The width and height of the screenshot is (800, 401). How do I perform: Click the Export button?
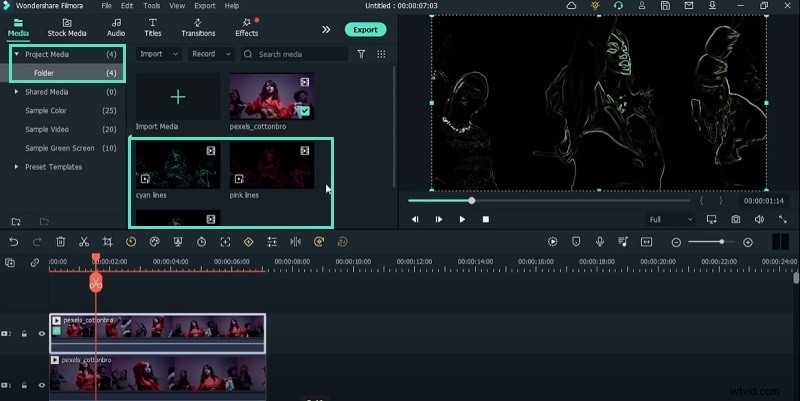[x=365, y=29]
